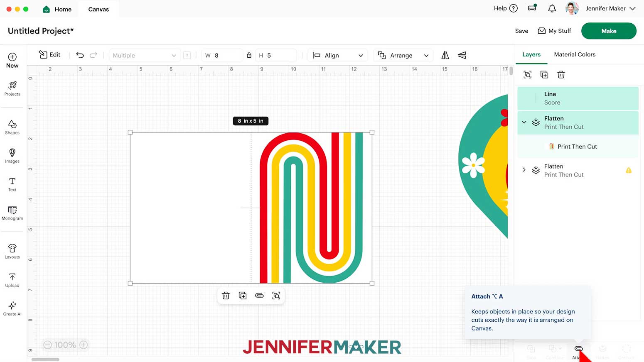Click the 100% zoom level text
644x362 pixels.
(65, 345)
